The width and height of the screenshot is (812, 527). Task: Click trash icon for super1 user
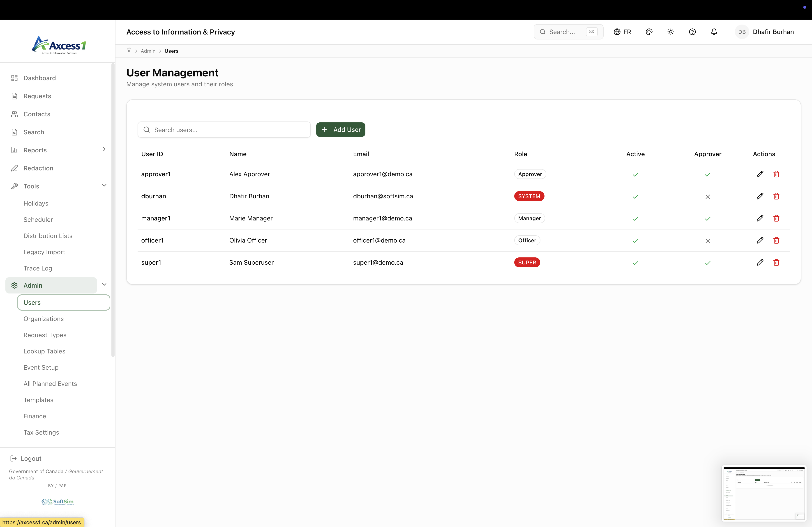coord(776,262)
